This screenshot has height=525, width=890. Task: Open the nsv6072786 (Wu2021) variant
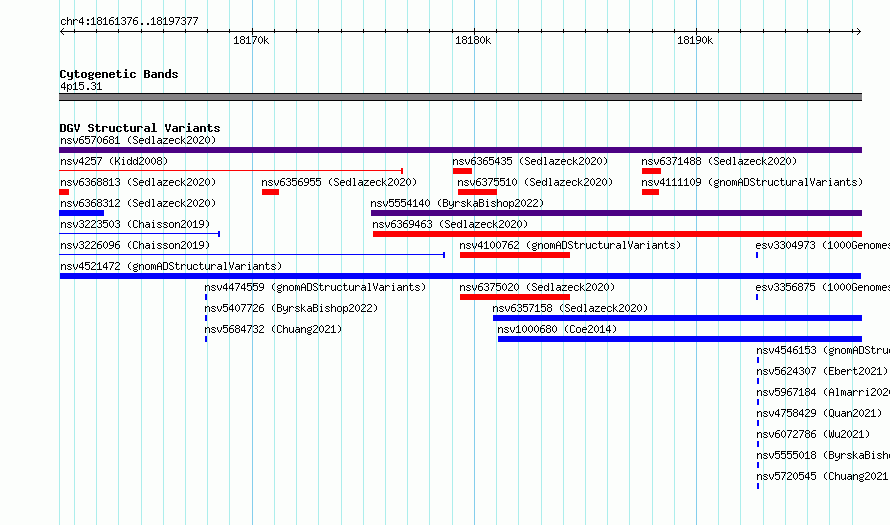click(x=813, y=434)
